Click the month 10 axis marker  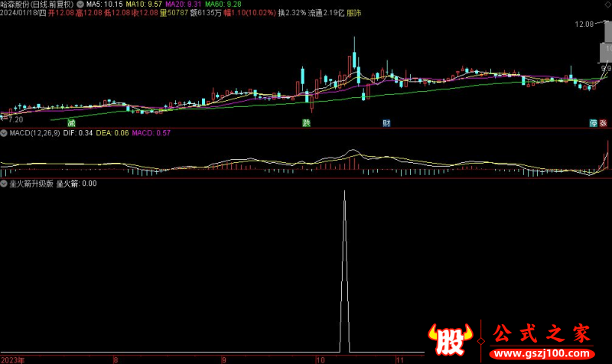pos(320,360)
